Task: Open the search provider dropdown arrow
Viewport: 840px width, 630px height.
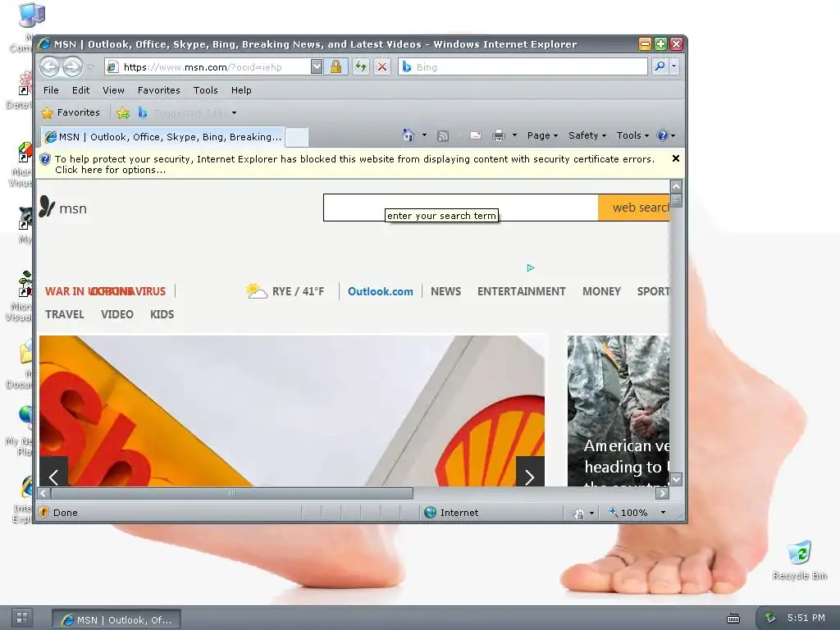Action: tap(674, 67)
